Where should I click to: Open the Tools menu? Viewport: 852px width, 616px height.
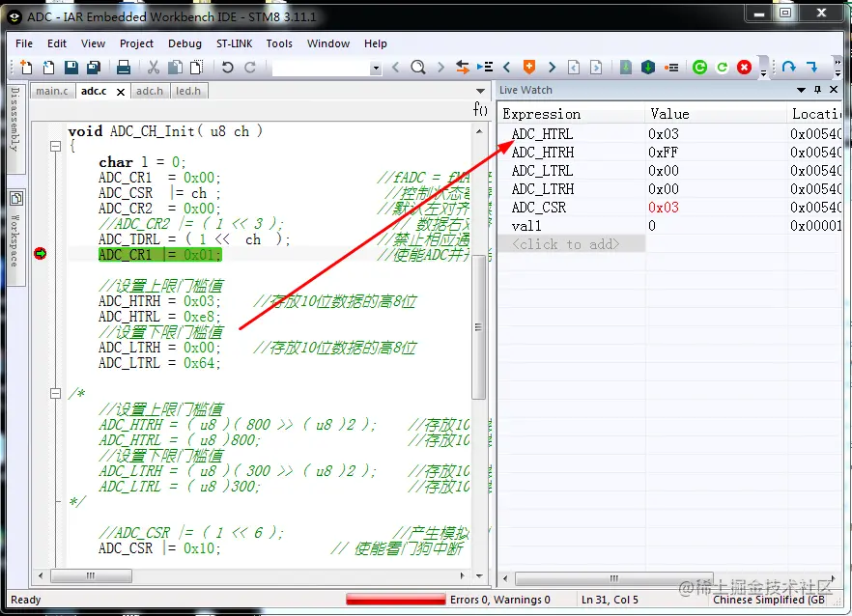click(279, 43)
